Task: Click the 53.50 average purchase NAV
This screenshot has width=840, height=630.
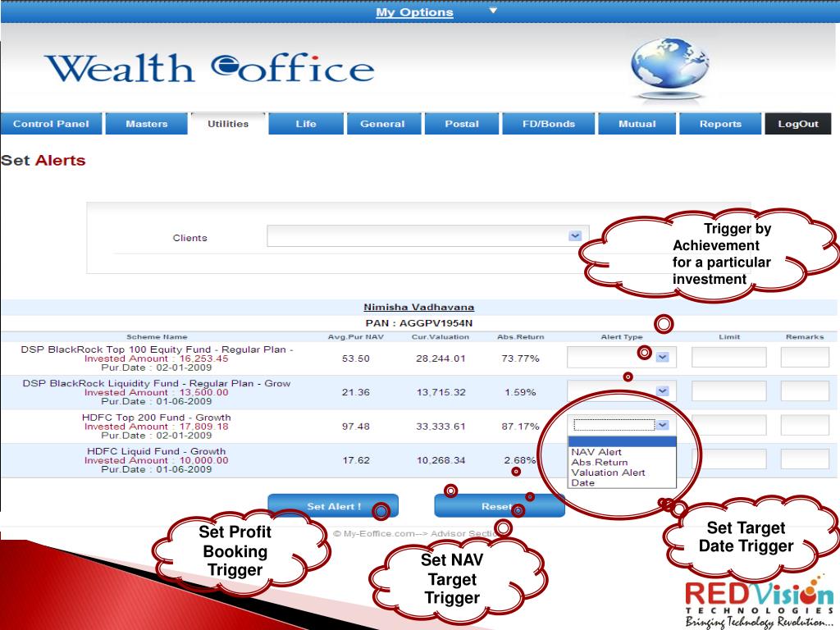Action: tap(356, 358)
